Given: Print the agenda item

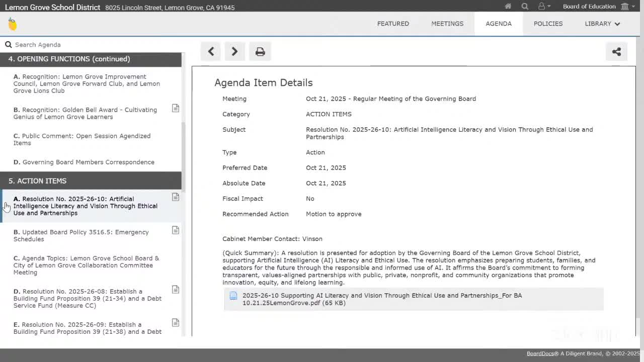Looking at the screenshot, I should pos(260,51).
